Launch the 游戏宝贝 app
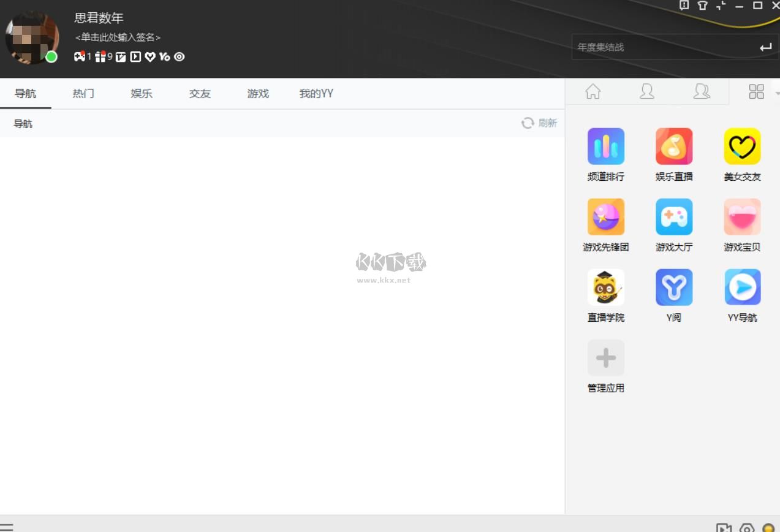 [x=741, y=216]
